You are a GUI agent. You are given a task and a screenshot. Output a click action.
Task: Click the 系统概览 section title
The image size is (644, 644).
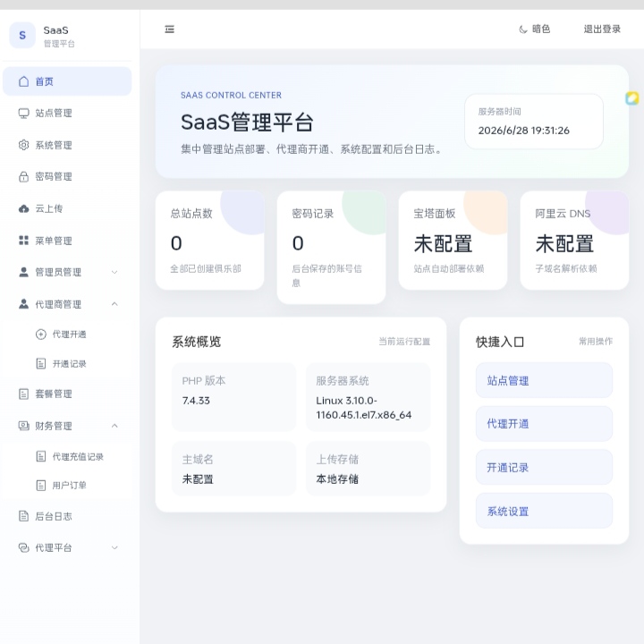[x=196, y=342]
